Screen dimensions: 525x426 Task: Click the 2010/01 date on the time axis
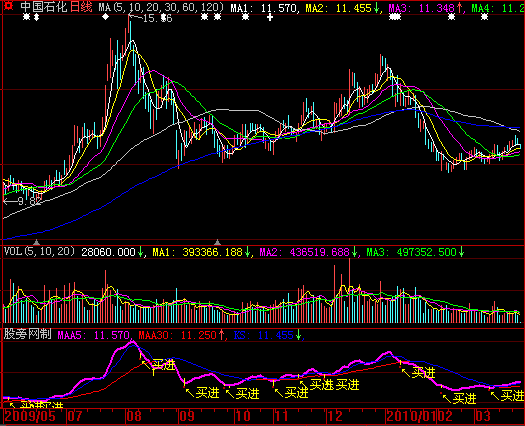coord(411,416)
